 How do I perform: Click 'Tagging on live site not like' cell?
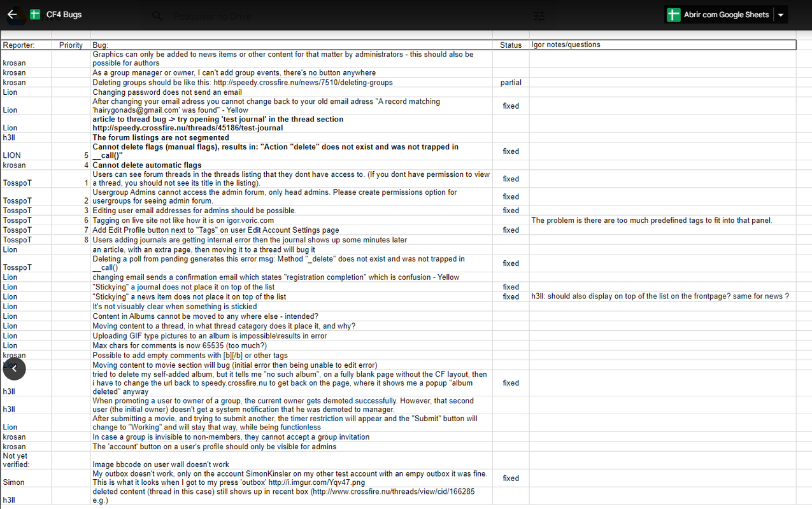tap(292, 220)
